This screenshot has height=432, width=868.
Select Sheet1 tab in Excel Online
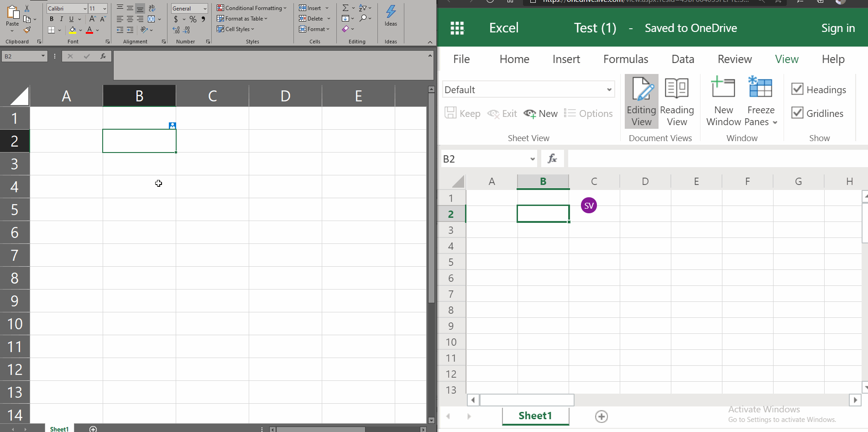coord(535,416)
